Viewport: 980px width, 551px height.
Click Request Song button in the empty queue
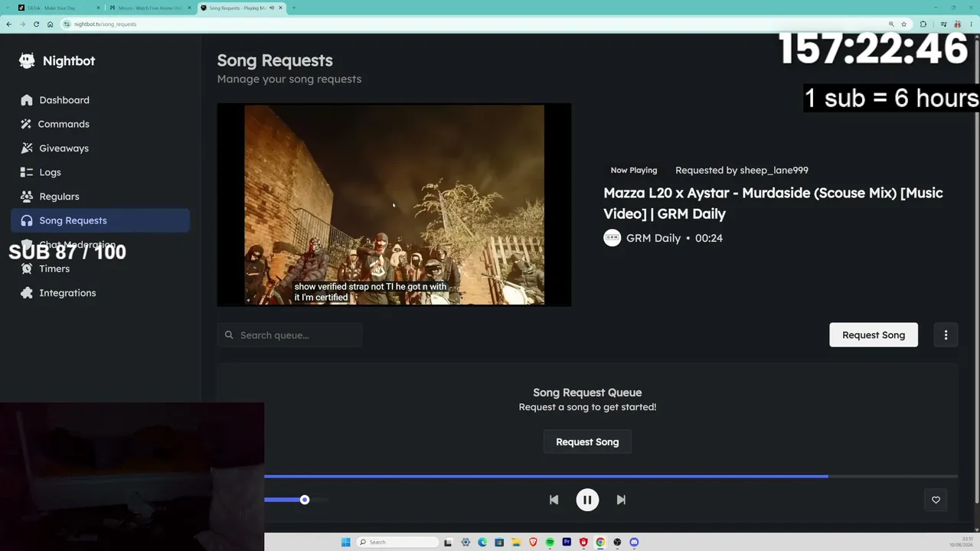tap(587, 442)
